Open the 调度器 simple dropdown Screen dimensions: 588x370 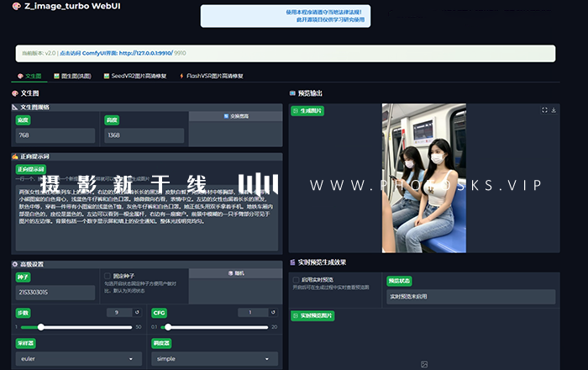pyautogui.click(x=213, y=358)
